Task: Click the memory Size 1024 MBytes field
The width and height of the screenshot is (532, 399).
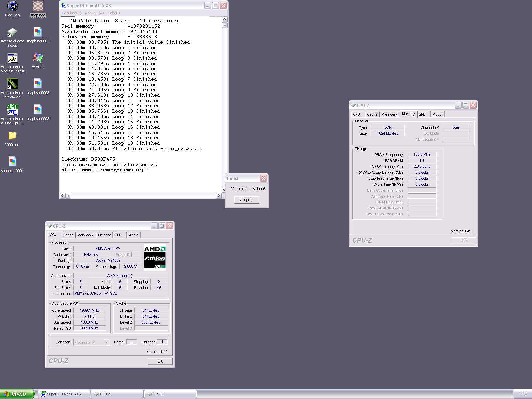Action: (x=388, y=133)
